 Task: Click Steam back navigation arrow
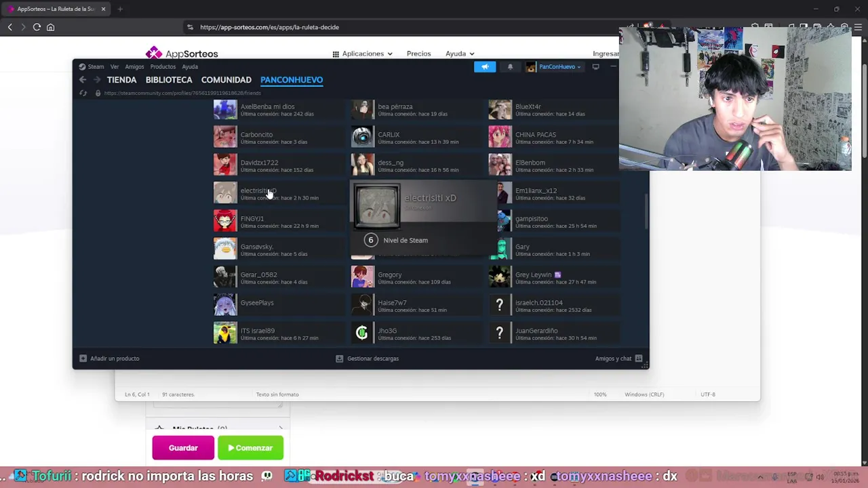click(x=83, y=79)
